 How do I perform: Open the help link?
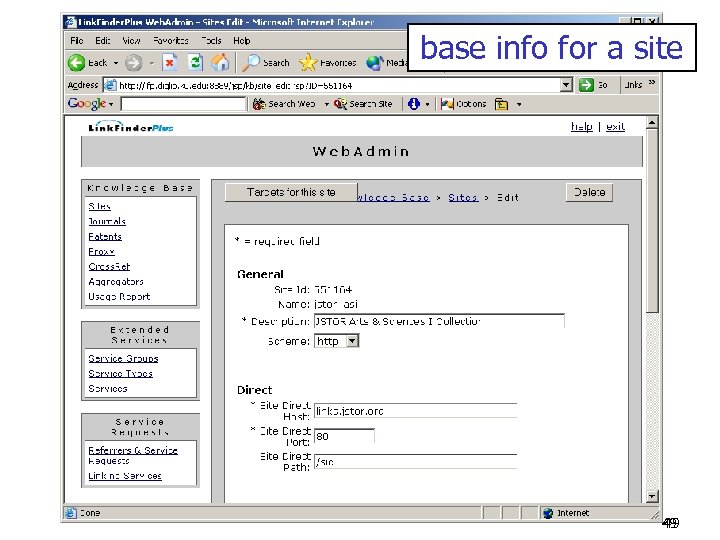click(581, 127)
